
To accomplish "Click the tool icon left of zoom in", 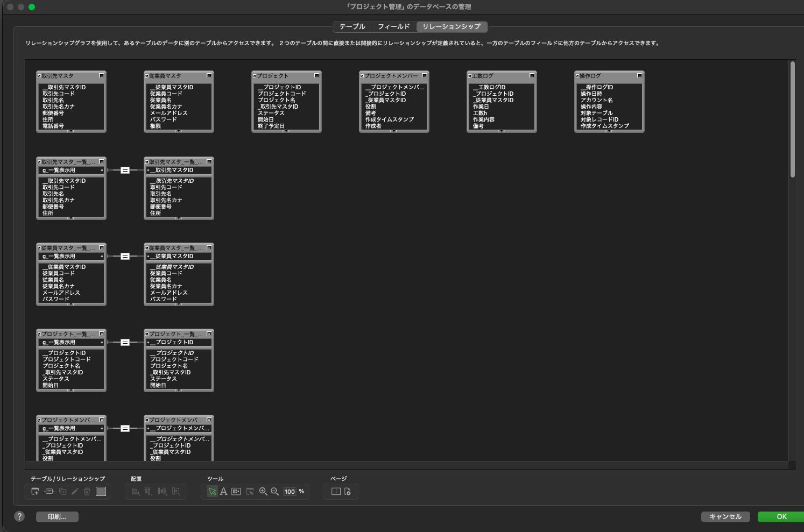I will click(x=250, y=491).
